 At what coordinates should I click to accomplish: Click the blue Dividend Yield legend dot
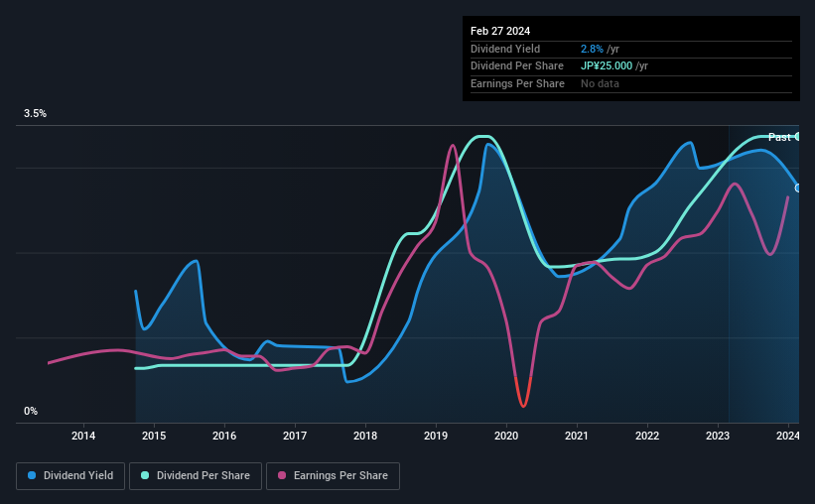coord(32,475)
